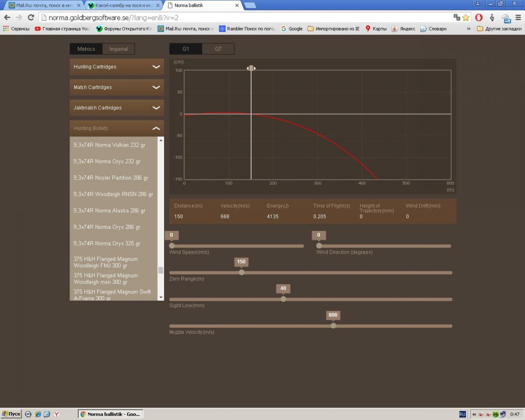Expand the Hunting Cartridges section
The width and height of the screenshot is (525, 420).
tap(116, 67)
